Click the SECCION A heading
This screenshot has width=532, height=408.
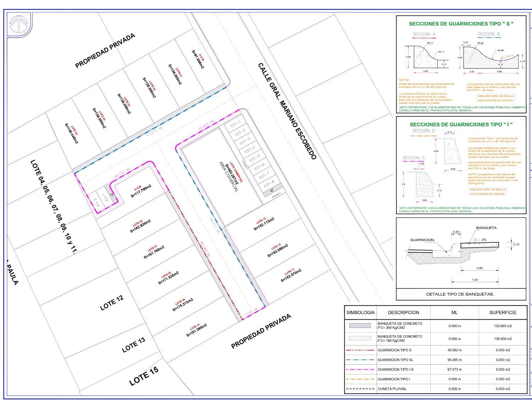pyautogui.click(x=424, y=34)
